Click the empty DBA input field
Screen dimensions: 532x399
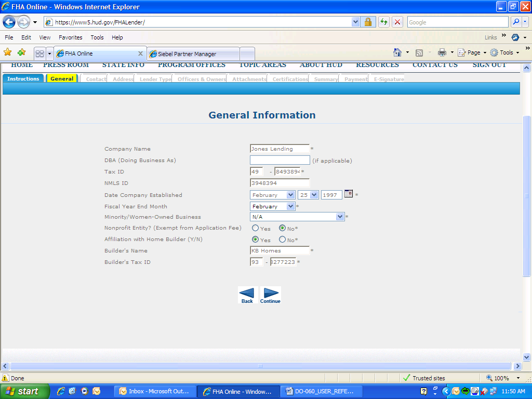[280, 160]
